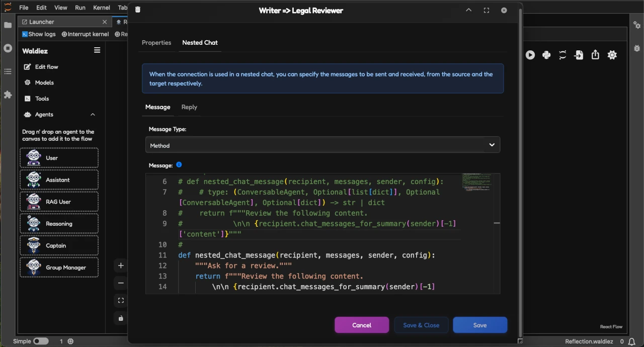Delete the connection using the trash icon
The height and width of the screenshot is (347, 644).
pyautogui.click(x=137, y=10)
